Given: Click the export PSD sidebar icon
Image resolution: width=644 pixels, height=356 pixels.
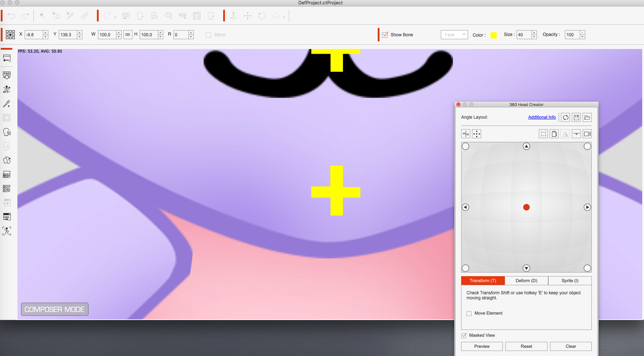Looking at the screenshot, I should [x=7, y=217].
